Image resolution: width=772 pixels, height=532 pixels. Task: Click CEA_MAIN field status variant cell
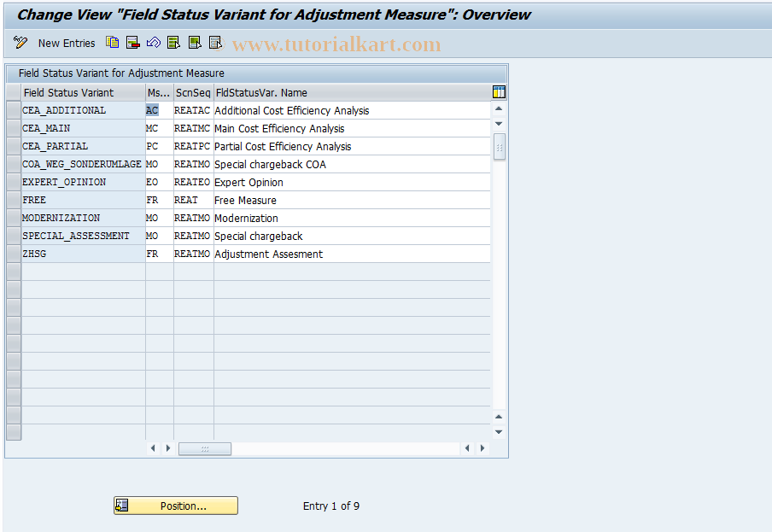(x=83, y=128)
